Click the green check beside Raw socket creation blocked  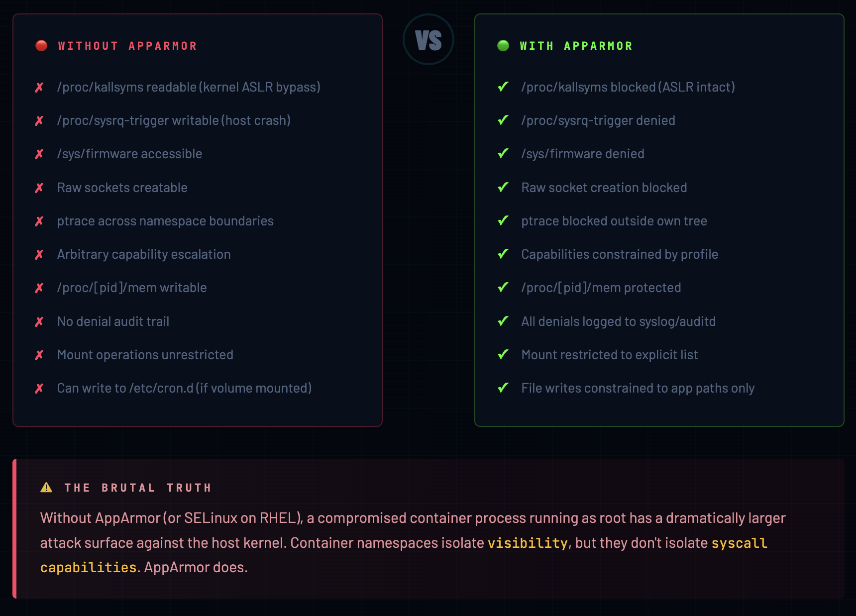coord(503,188)
